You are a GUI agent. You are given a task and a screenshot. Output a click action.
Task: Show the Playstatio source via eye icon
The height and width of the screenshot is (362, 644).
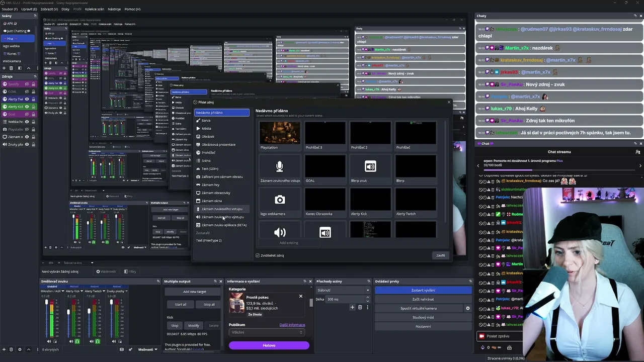tap(27, 129)
